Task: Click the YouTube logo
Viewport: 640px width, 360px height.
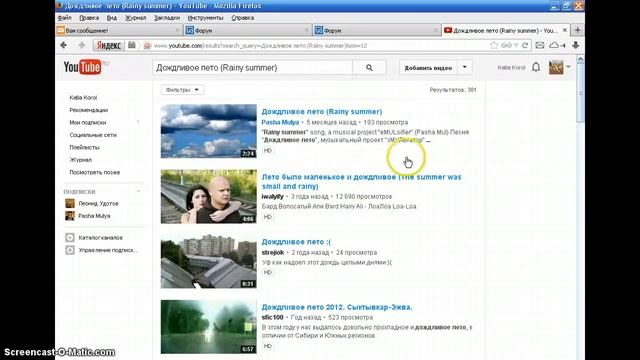Action: (x=82, y=67)
